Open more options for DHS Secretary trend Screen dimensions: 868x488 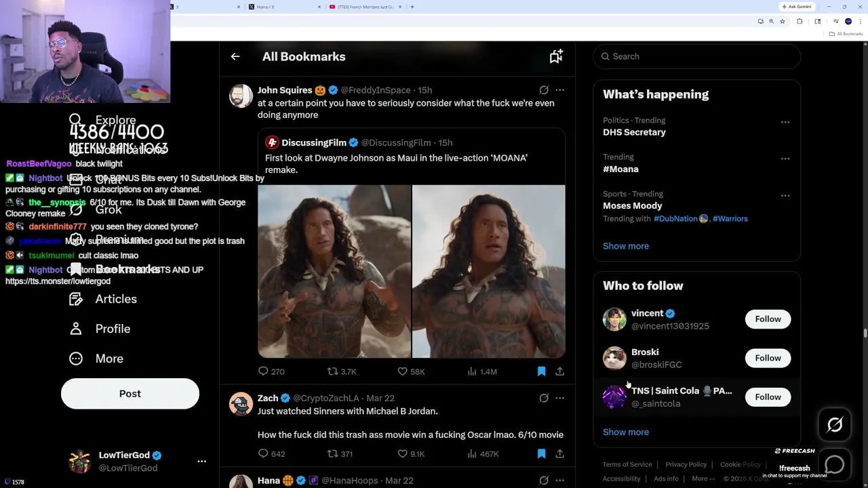[785, 122]
